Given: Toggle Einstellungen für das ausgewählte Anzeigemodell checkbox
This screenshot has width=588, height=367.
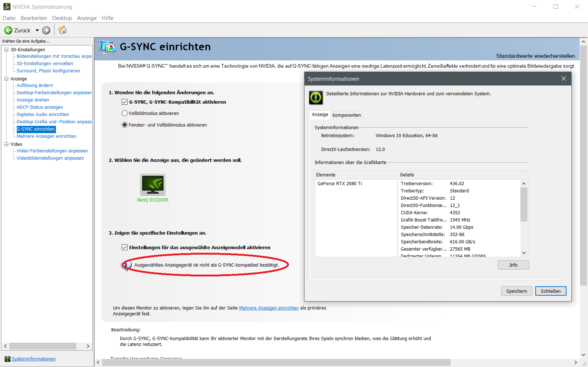Looking at the screenshot, I should [125, 248].
